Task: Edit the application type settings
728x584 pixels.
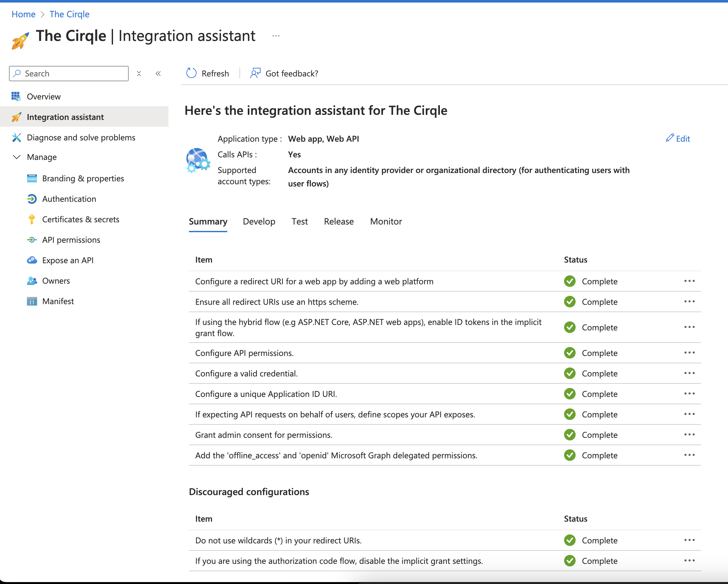Action: (678, 138)
